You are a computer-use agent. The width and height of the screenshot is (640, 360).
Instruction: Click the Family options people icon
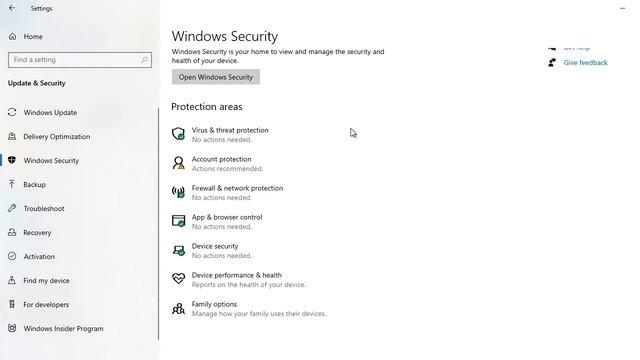178,308
